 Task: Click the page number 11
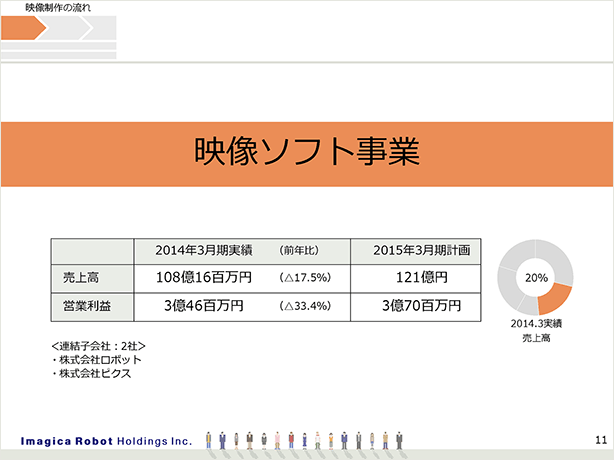coord(601,440)
